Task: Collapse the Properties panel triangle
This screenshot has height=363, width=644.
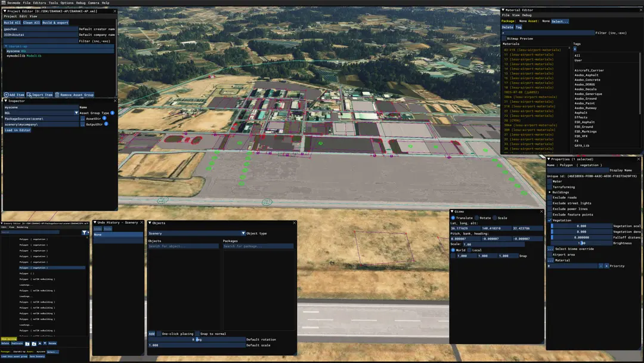Action: click(549, 159)
